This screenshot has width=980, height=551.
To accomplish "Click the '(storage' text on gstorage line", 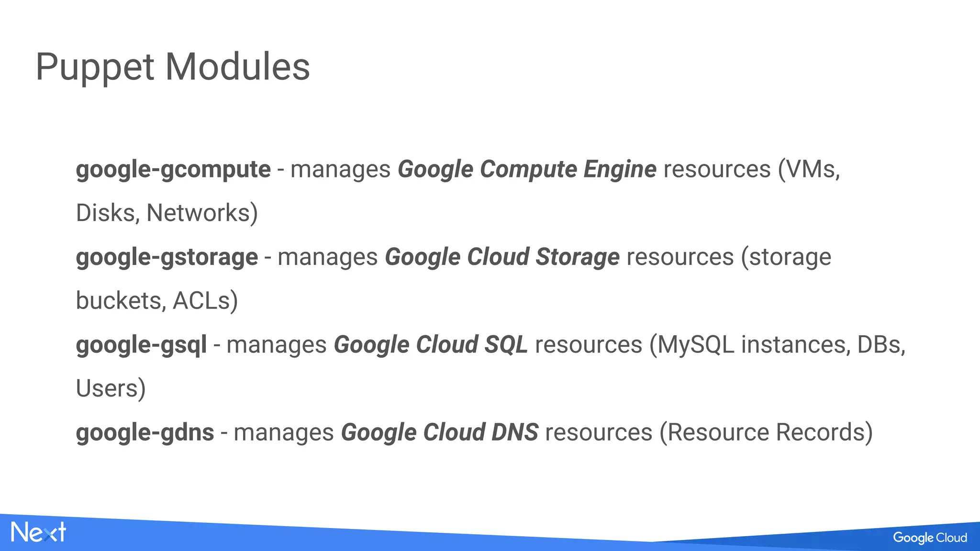I will 786,257.
